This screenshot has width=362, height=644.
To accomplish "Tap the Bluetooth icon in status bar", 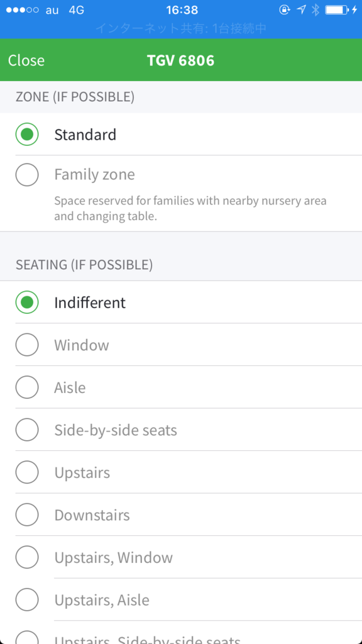I will pyautogui.click(x=315, y=10).
